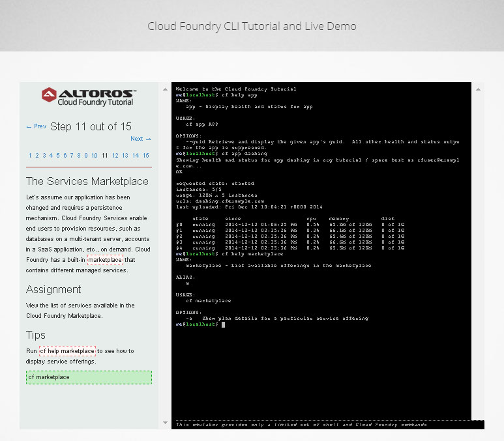This screenshot has height=441, width=504.
Task: Jump to tutorial step 10
Action: 94,156
